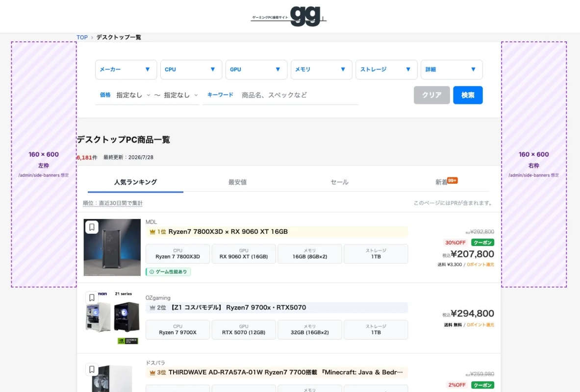Screen dimensions: 580x392
Task: Click the 99+ badge on 新着
Action: (x=453, y=180)
